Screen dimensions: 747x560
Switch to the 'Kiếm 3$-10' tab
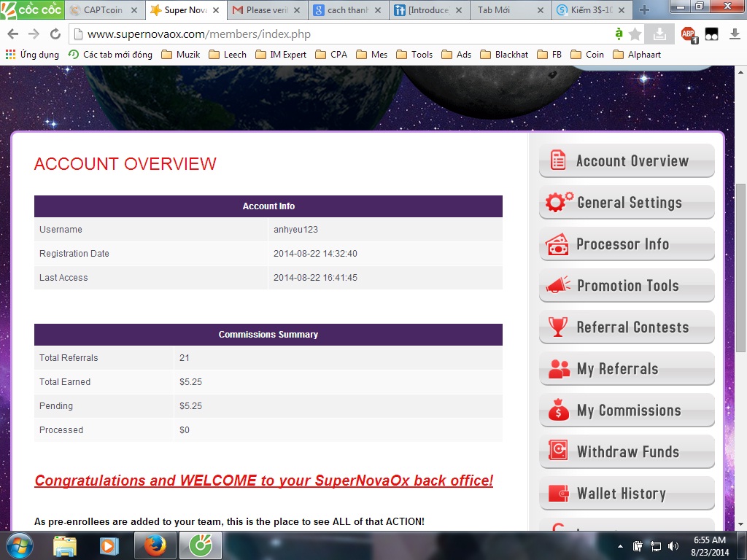pyautogui.click(x=592, y=10)
